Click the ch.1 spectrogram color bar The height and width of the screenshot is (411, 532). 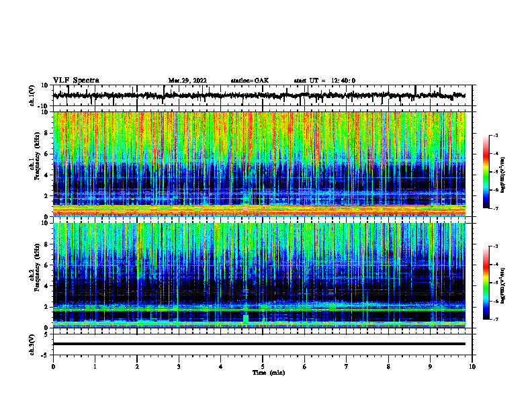click(486, 172)
